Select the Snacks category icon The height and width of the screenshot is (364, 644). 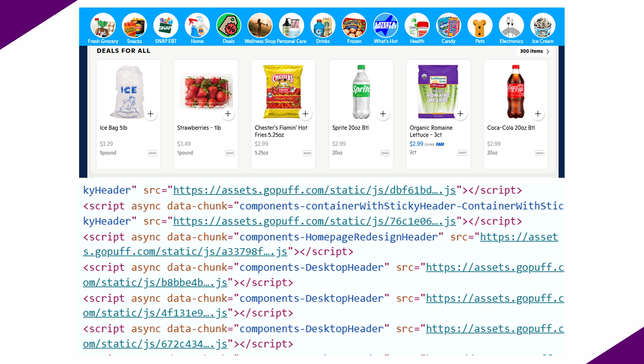click(x=134, y=25)
